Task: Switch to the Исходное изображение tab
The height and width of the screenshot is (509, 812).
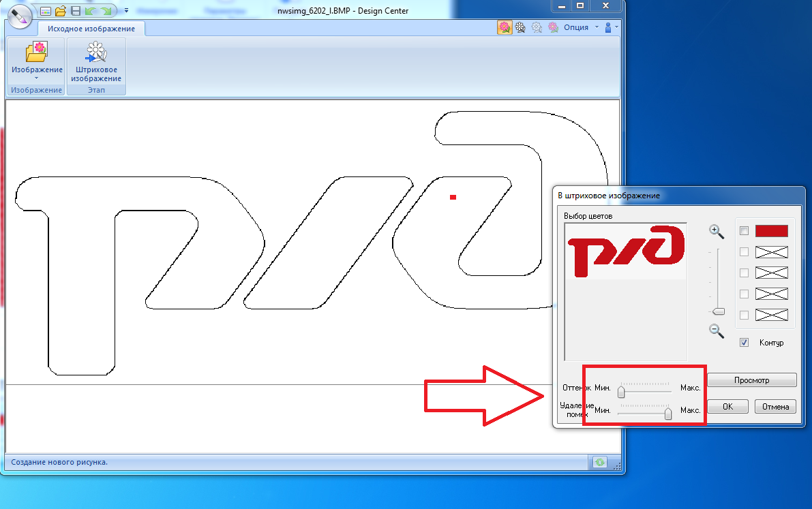Action: click(91, 29)
